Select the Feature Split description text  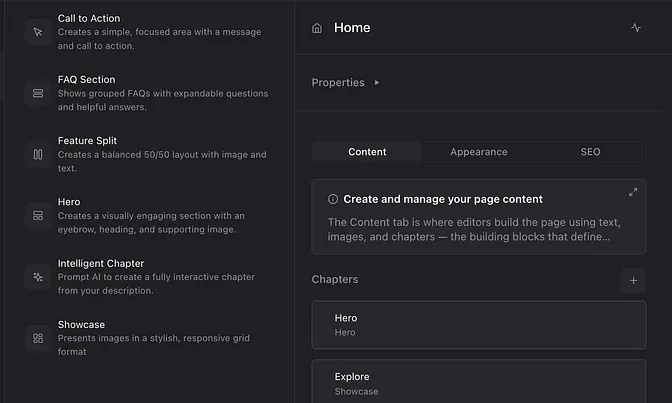point(162,161)
